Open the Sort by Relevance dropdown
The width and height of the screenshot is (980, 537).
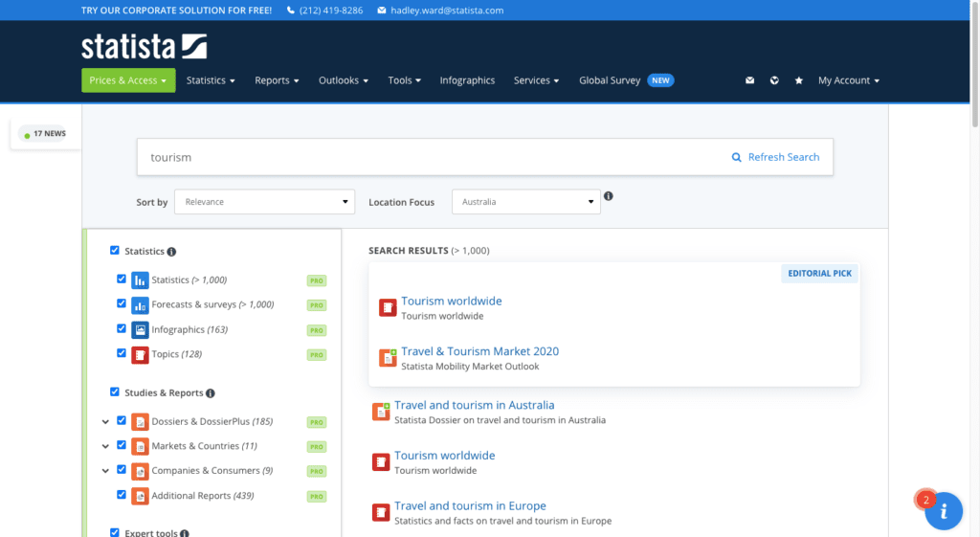click(x=265, y=202)
